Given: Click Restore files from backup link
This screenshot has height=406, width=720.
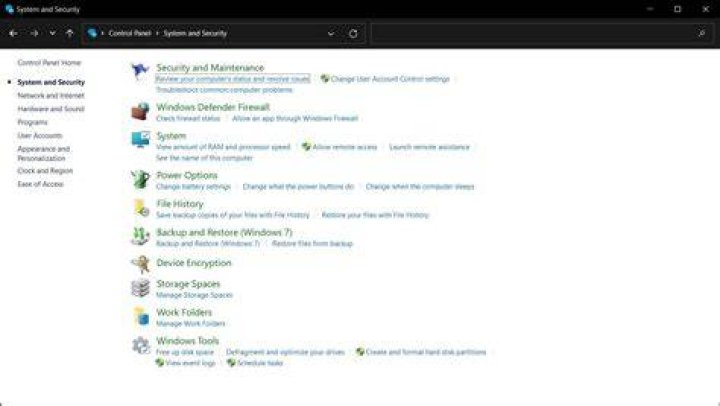Looking at the screenshot, I should tap(312, 243).
